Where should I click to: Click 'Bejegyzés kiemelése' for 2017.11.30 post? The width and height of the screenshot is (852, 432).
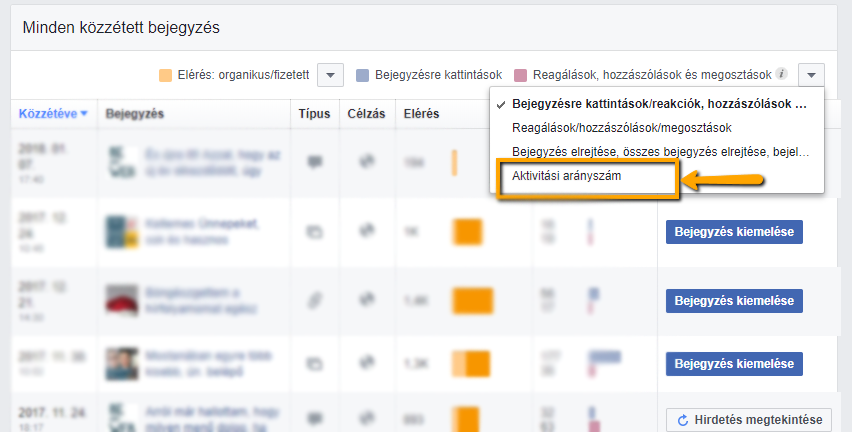pyautogui.click(x=734, y=364)
